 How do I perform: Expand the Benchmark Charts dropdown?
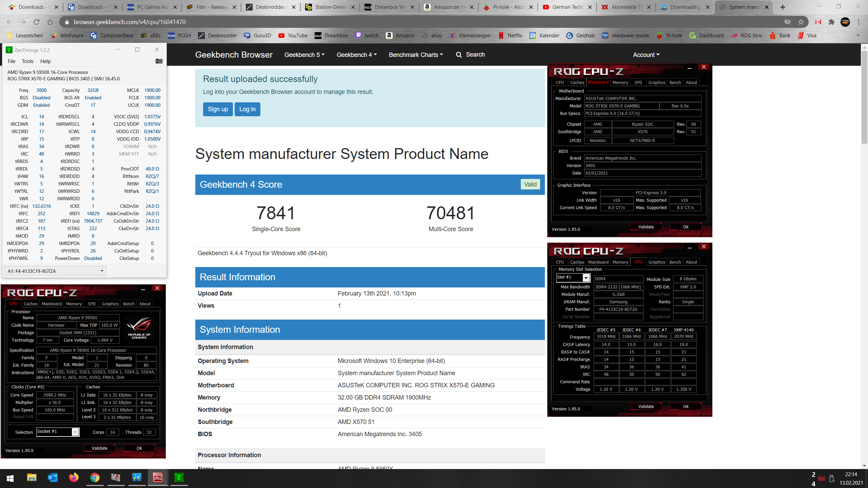(x=416, y=55)
